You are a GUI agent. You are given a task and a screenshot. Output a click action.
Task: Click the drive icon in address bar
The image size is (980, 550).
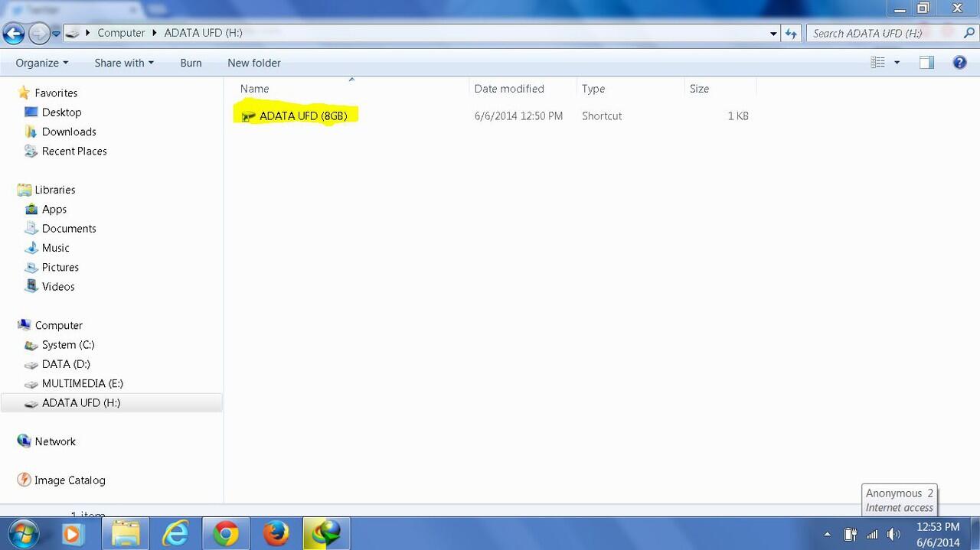point(73,33)
